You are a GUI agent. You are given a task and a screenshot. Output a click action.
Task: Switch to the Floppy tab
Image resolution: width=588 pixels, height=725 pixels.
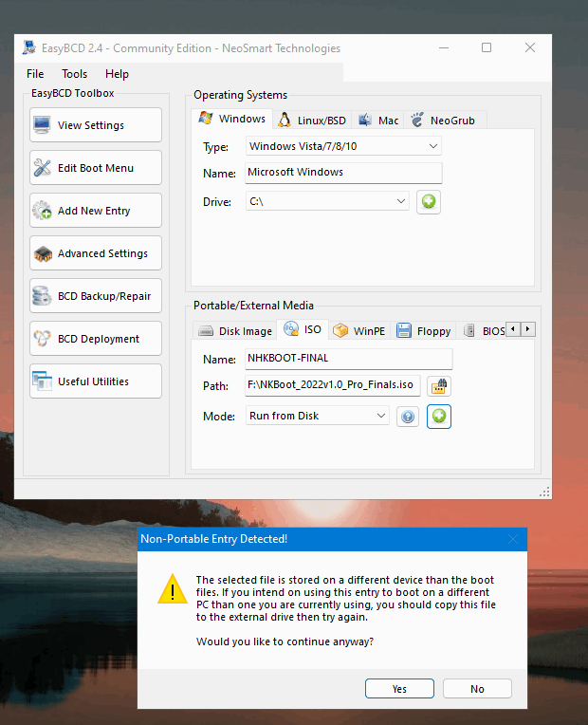click(x=423, y=331)
